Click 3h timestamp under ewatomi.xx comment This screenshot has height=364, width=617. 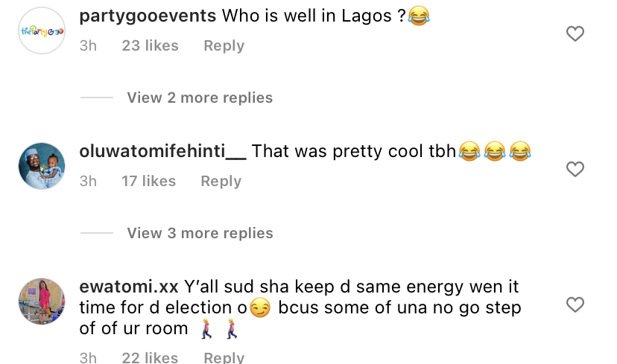pyautogui.click(x=88, y=357)
